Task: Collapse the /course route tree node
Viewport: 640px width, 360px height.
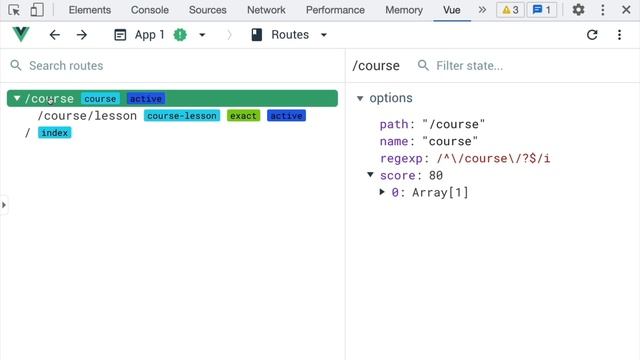Action: pyautogui.click(x=17, y=98)
